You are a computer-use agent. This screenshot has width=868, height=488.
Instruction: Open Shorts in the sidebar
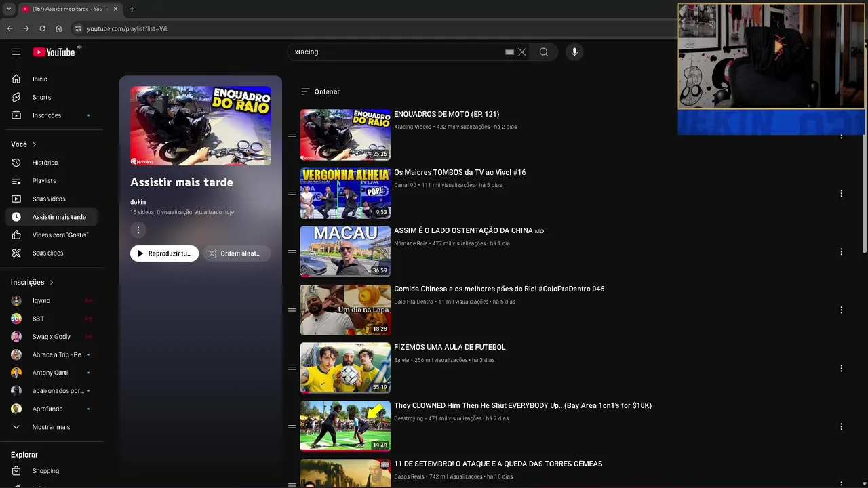pos(52,97)
